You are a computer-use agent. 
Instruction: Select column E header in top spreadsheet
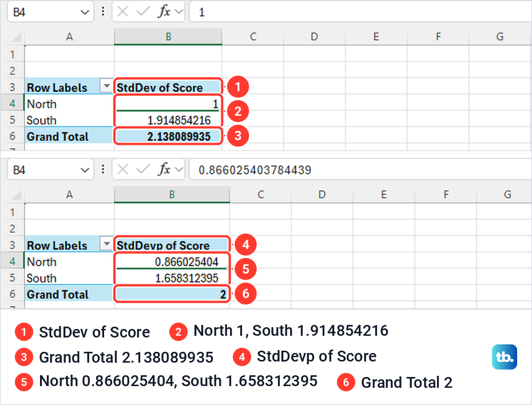pos(376,37)
